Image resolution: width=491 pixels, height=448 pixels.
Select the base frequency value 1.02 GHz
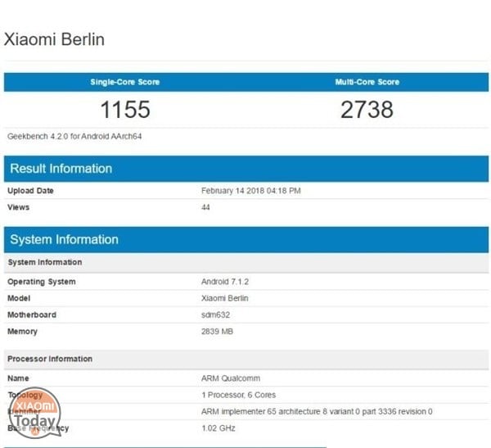(218, 428)
